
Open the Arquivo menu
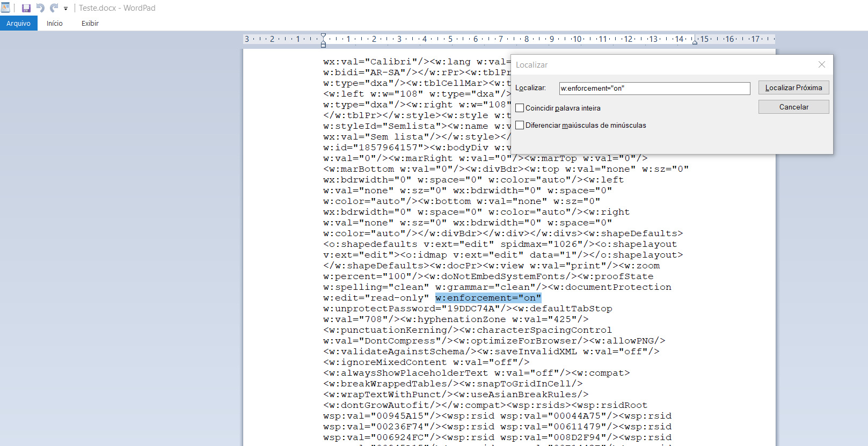(19, 23)
